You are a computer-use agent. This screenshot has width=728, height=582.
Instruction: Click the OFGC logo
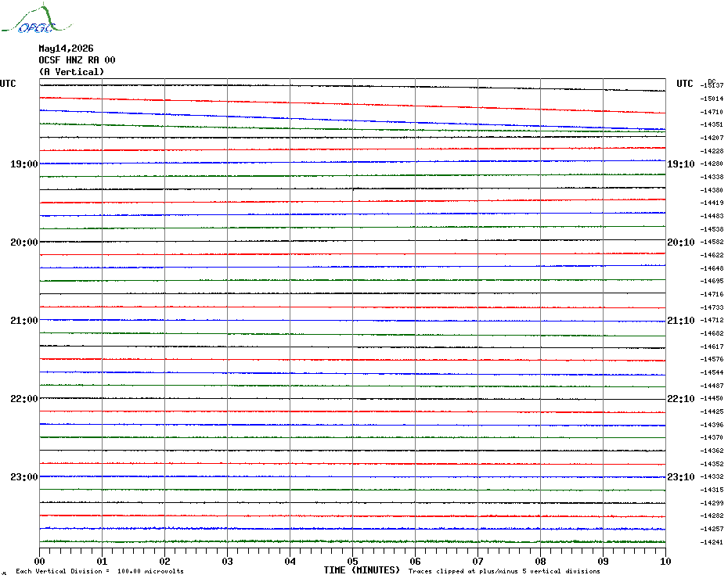click(x=37, y=19)
